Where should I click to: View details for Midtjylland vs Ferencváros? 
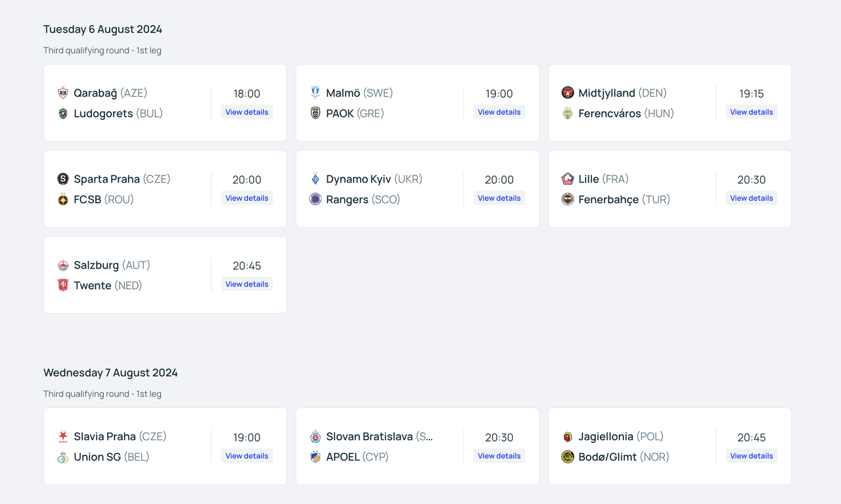tap(752, 112)
